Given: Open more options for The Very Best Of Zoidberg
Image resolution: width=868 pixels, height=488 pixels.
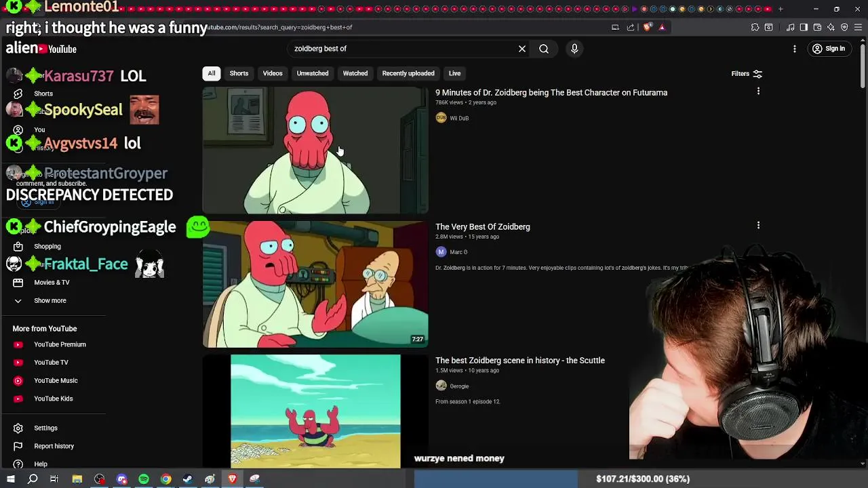Looking at the screenshot, I should (758, 225).
